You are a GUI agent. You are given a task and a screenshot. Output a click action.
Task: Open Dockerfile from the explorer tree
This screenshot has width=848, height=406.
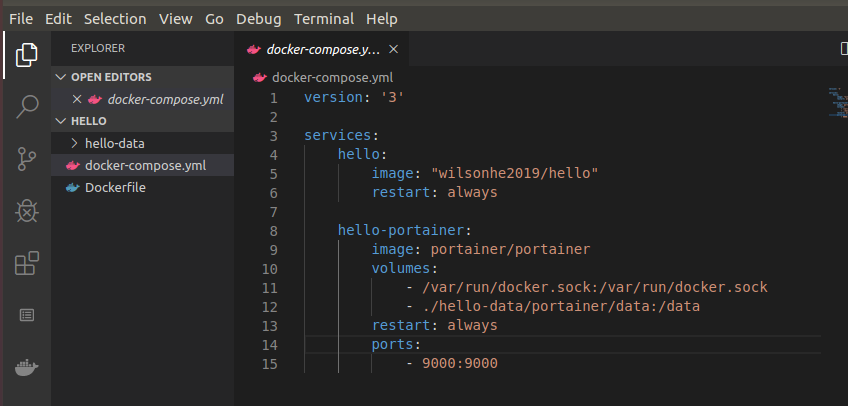(143, 188)
